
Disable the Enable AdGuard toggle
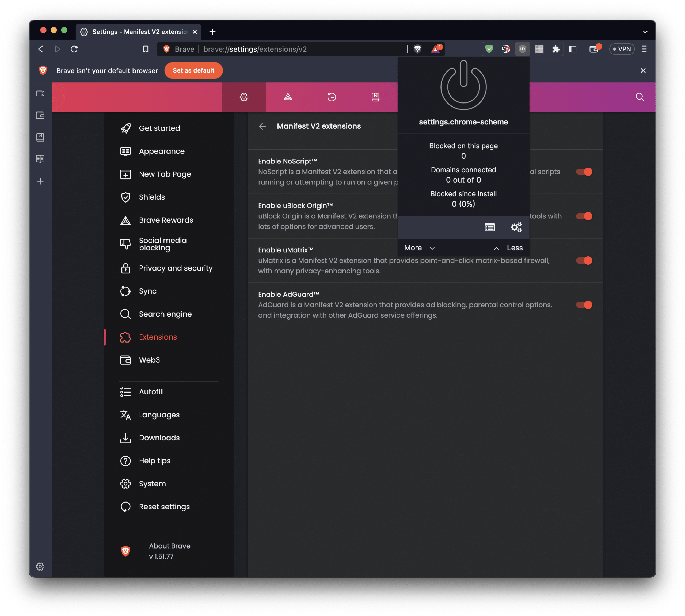pyautogui.click(x=584, y=305)
